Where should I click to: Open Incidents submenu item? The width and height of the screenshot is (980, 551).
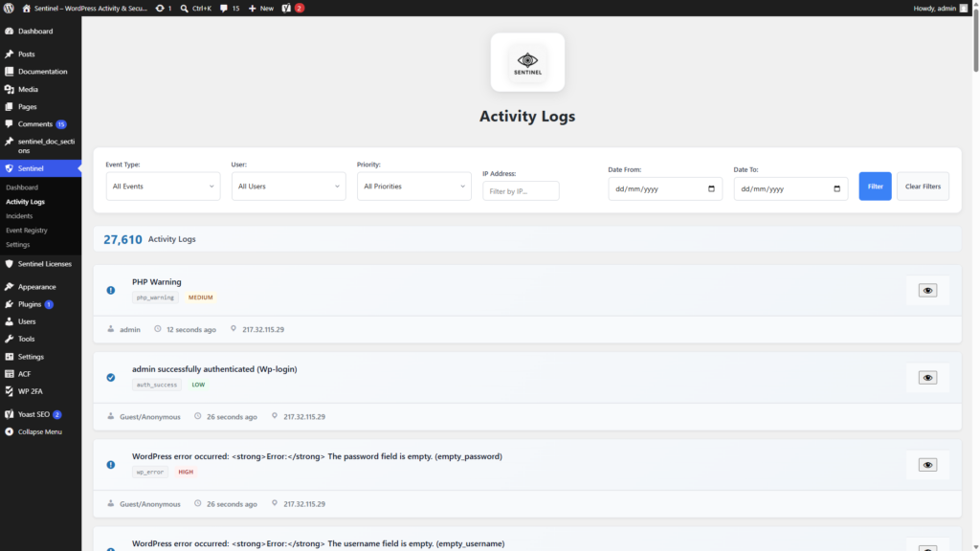point(19,216)
